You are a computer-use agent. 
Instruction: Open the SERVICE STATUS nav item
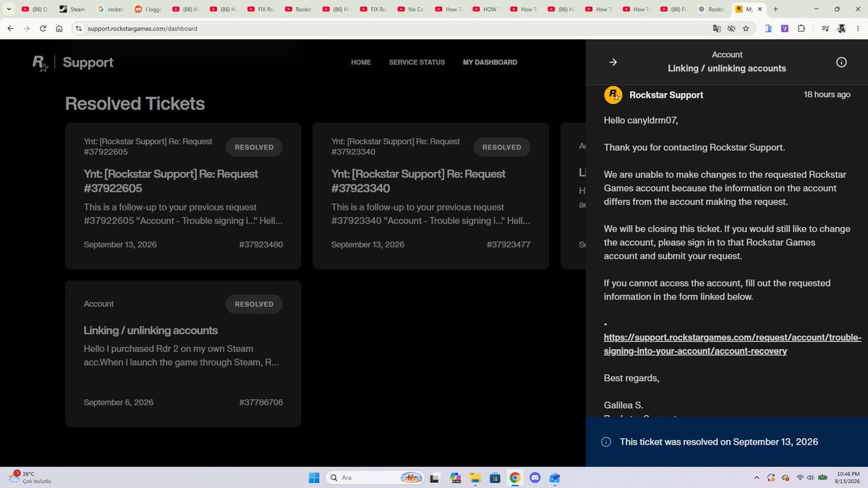pos(417,63)
